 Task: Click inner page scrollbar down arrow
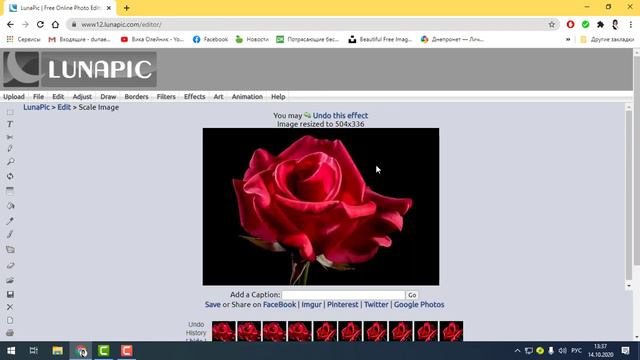[629, 286]
